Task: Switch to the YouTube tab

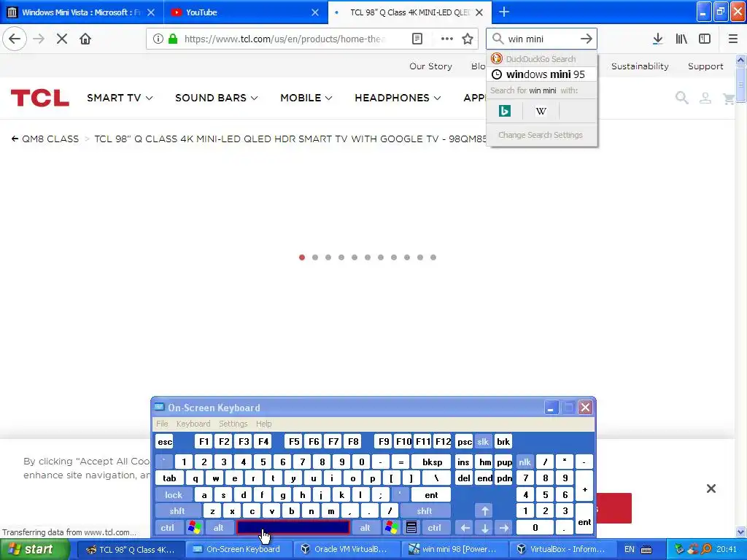Action: 245,12
